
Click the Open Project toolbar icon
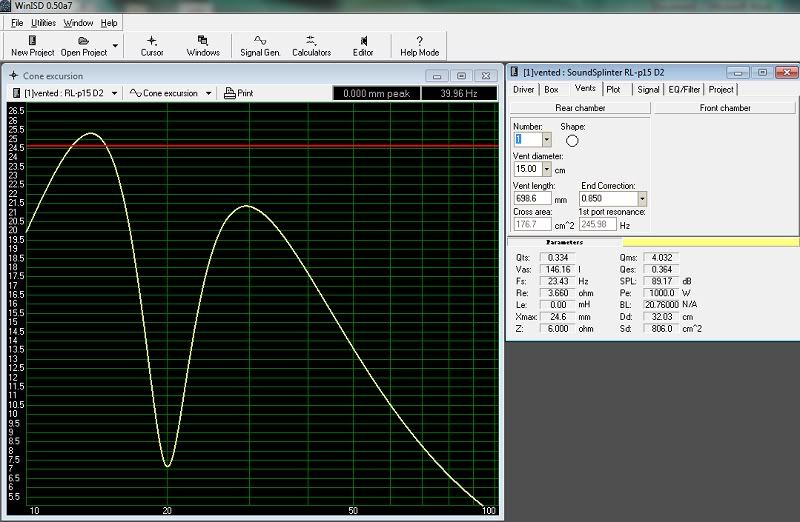(x=83, y=45)
